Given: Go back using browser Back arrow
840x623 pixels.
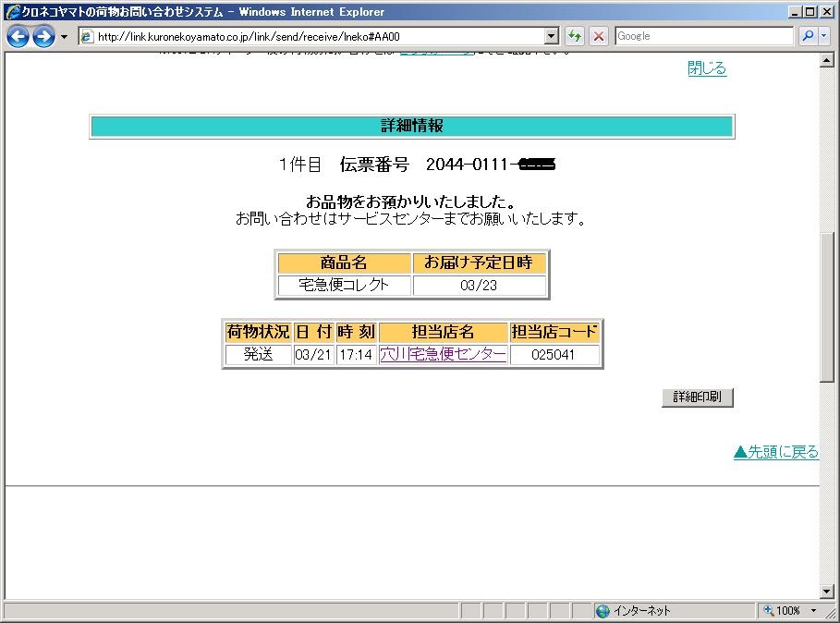Looking at the screenshot, I should [18, 36].
